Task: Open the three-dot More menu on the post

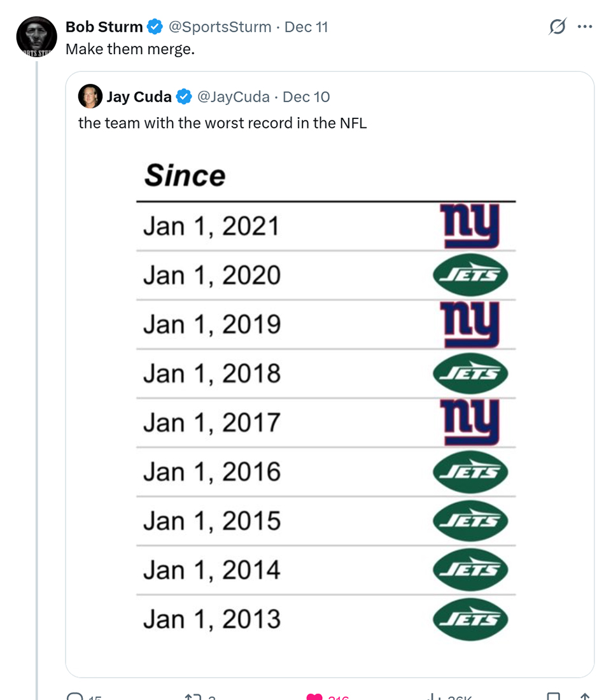Action: pos(584,27)
